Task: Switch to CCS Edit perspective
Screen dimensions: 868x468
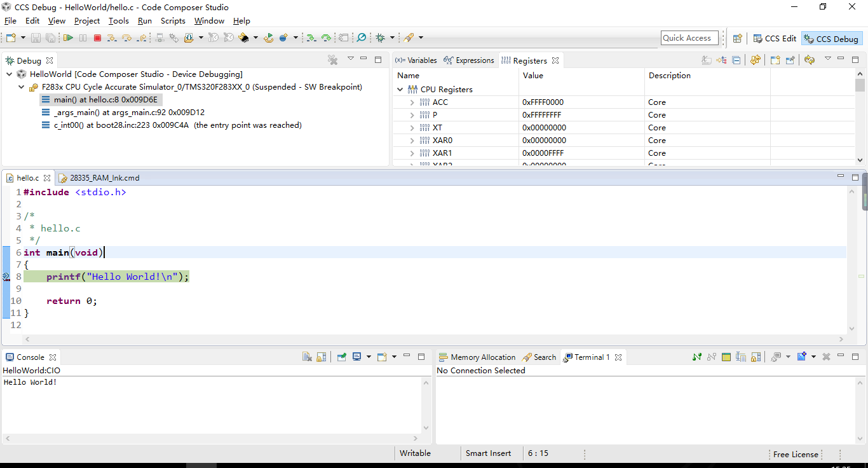Action: tap(774, 38)
